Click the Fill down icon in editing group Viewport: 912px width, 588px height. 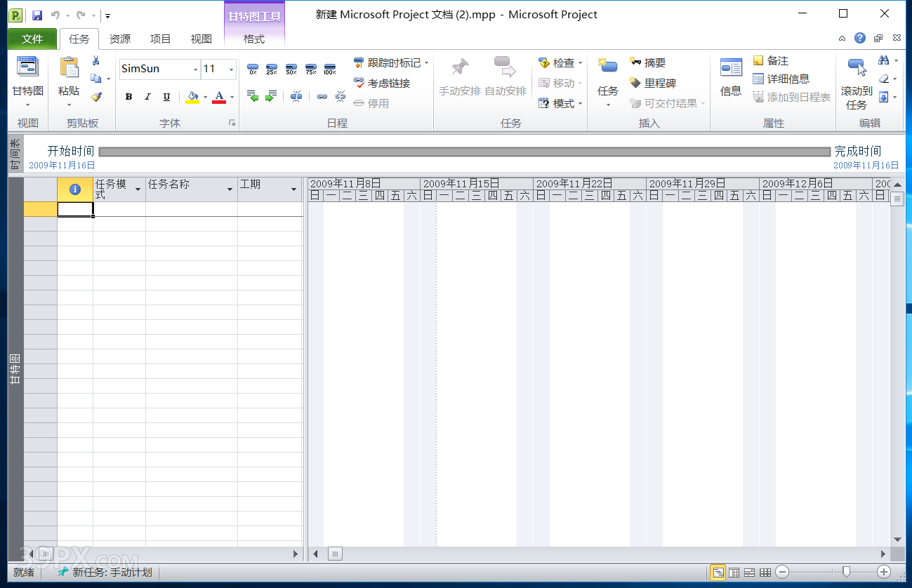pos(884,97)
